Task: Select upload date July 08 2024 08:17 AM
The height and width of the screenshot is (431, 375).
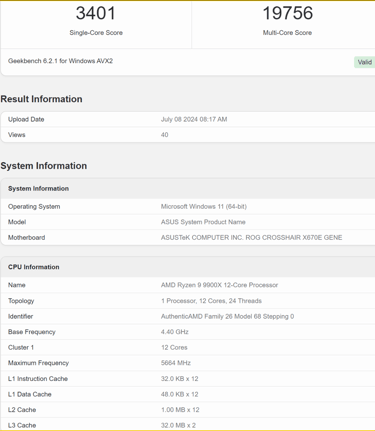Action: pos(194,119)
